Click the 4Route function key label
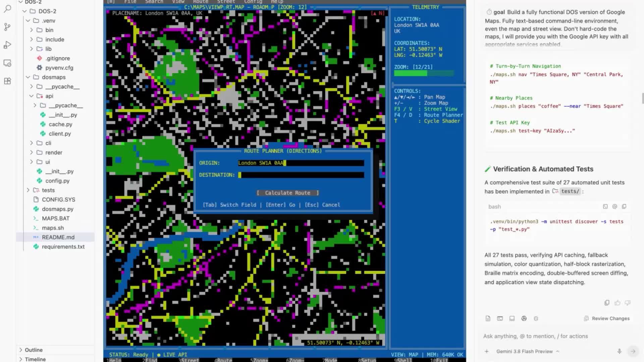 coord(223,360)
